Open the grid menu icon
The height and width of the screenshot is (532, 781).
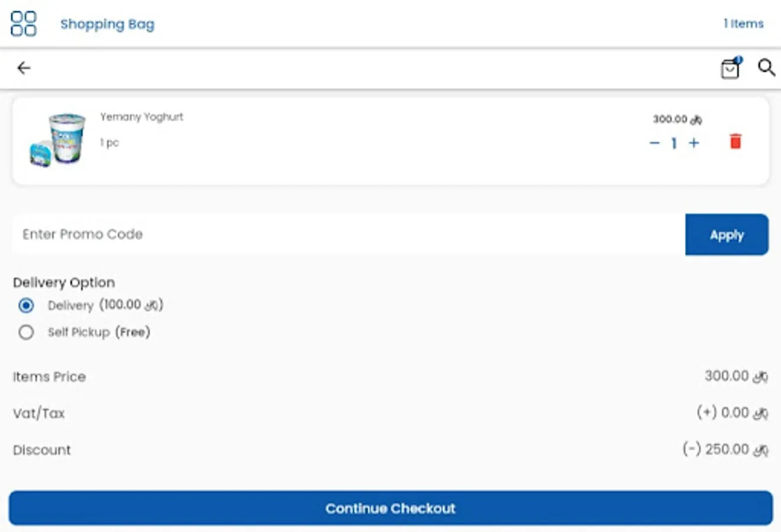tap(24, 24)
